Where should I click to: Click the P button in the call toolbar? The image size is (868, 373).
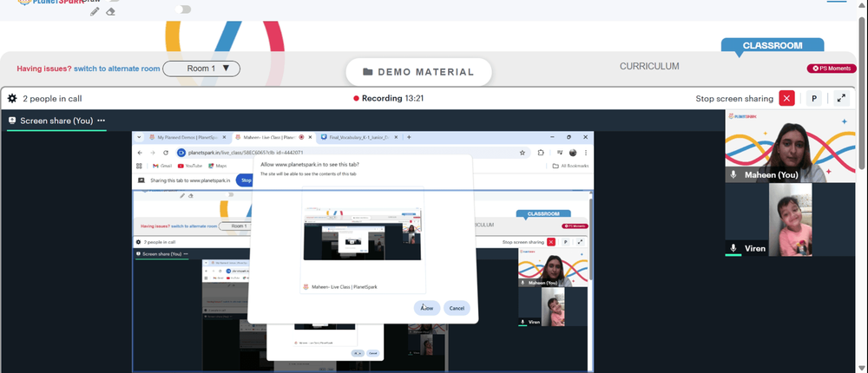tap(814, 99)
